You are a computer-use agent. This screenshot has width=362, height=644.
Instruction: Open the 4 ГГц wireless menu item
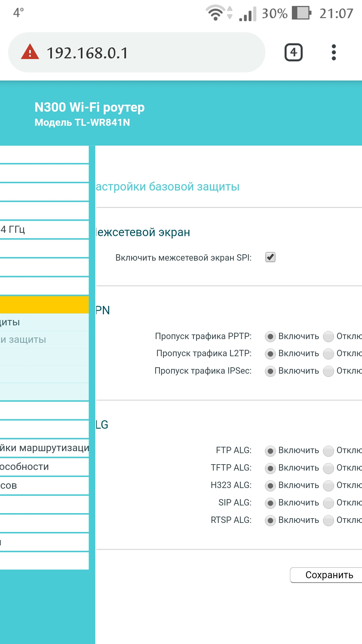click(x=44, y=229)
